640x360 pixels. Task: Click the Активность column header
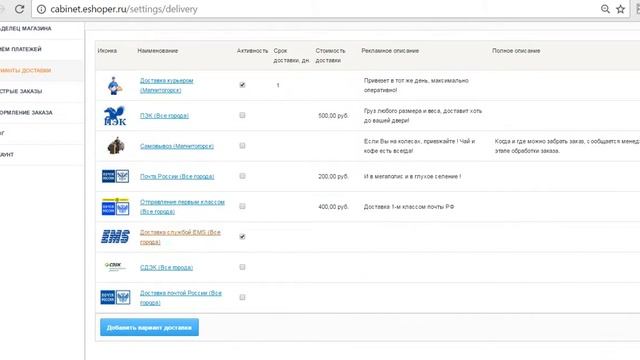pyautogui.click(x=252, y=51)
